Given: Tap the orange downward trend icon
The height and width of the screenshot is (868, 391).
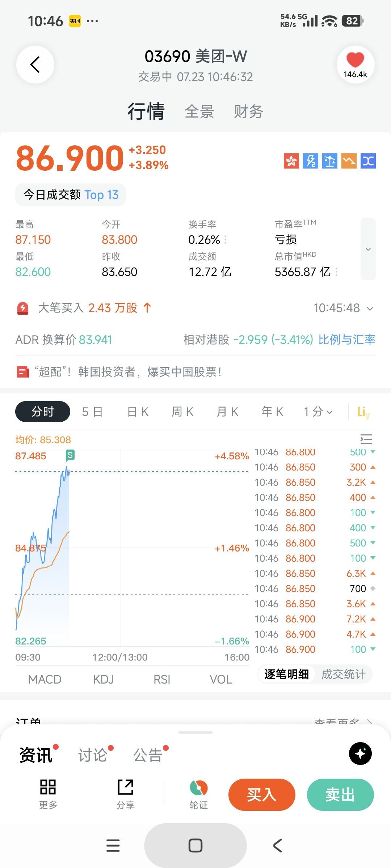Looking at the screenshot, I should 349,161.
